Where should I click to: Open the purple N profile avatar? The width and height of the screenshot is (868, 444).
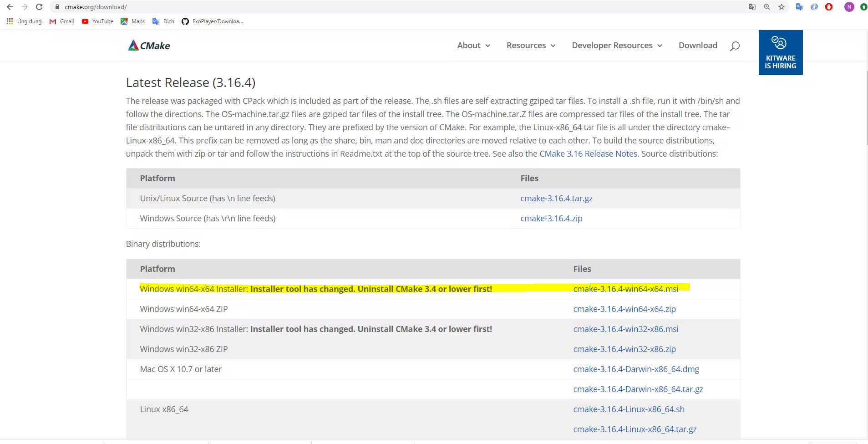(849, 7)
